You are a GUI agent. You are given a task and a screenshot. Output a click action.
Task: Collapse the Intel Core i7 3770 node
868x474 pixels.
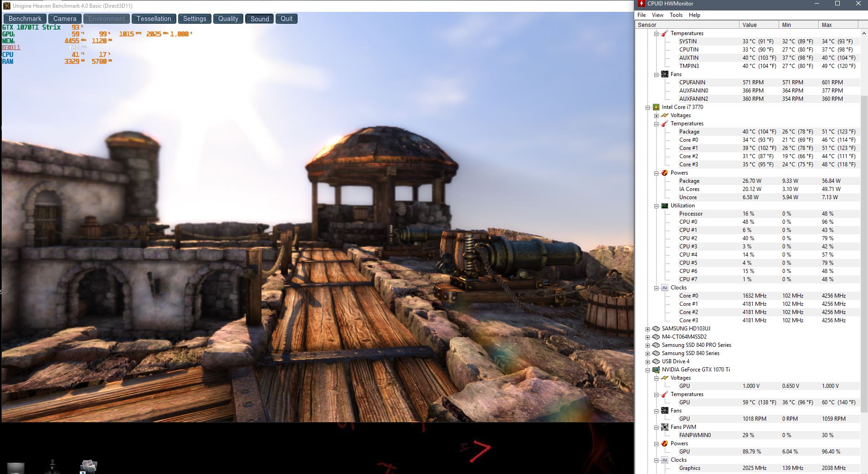pos(647,108)
